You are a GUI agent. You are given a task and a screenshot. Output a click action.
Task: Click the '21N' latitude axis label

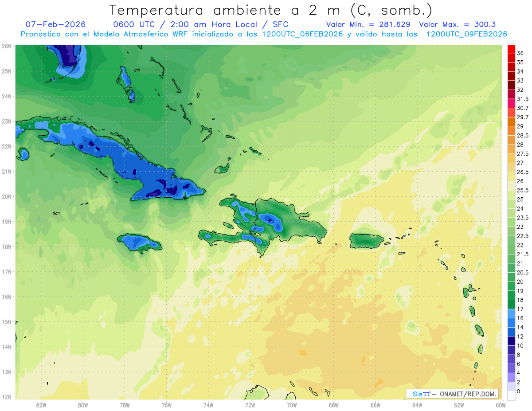click(x=6, y=171)
